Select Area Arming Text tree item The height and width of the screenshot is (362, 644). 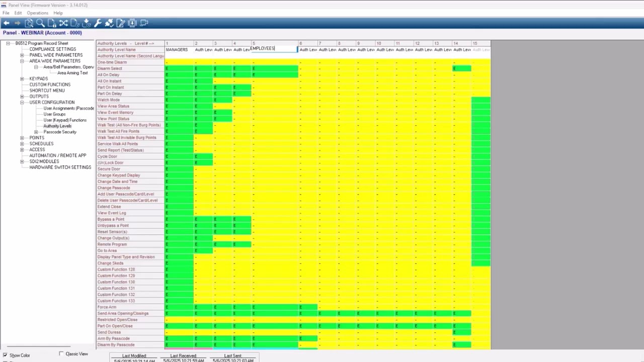72,73
